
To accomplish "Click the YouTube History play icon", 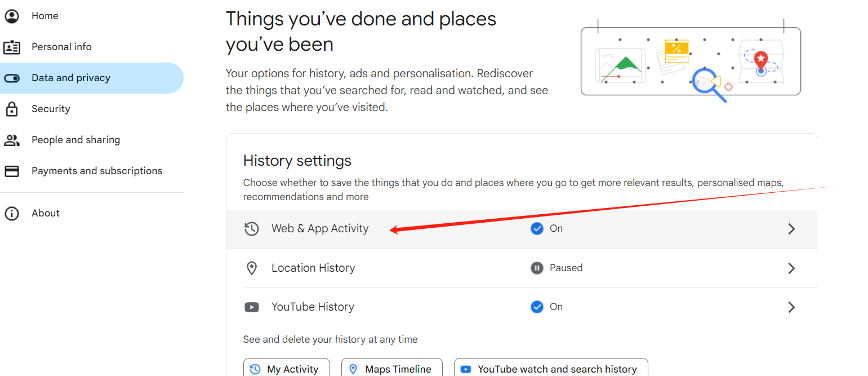I will click(x=252, y=307).
